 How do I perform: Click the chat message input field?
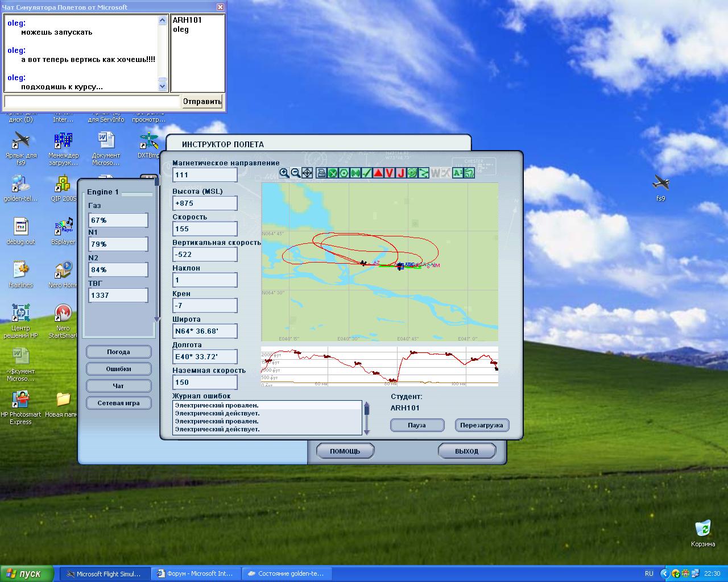[x=92, y=102]
